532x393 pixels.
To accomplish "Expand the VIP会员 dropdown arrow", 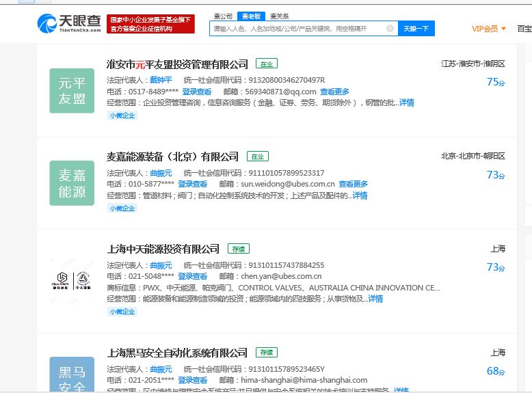I will tap(503, 29).
